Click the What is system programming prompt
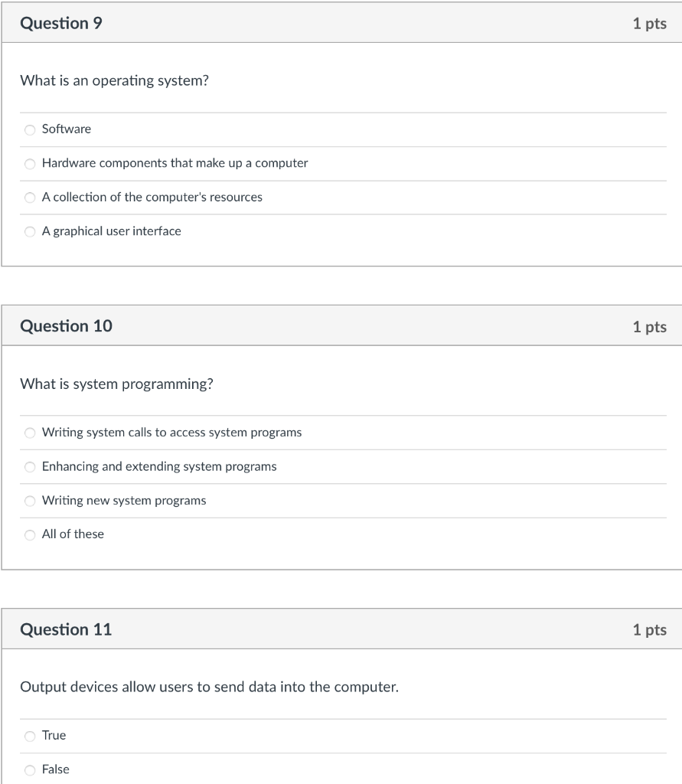 pos(116,384)
